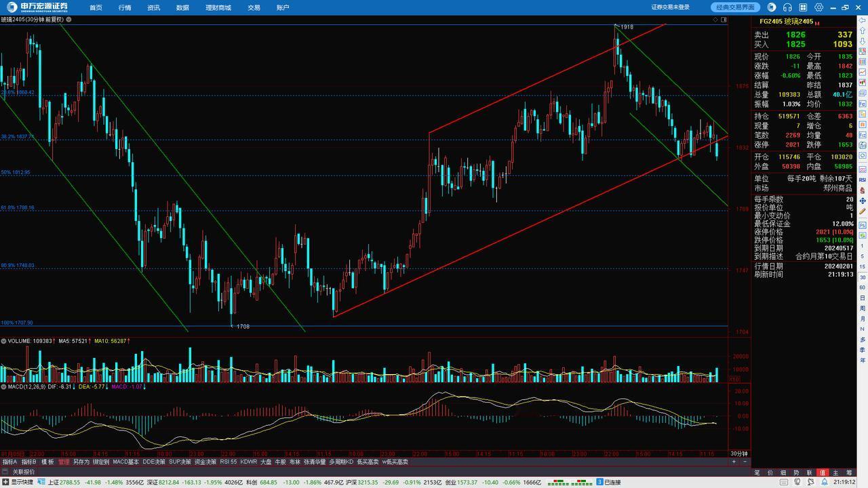Apply the 多周期KD indicator template
This screenshot has height=488, width=868.
341,462
